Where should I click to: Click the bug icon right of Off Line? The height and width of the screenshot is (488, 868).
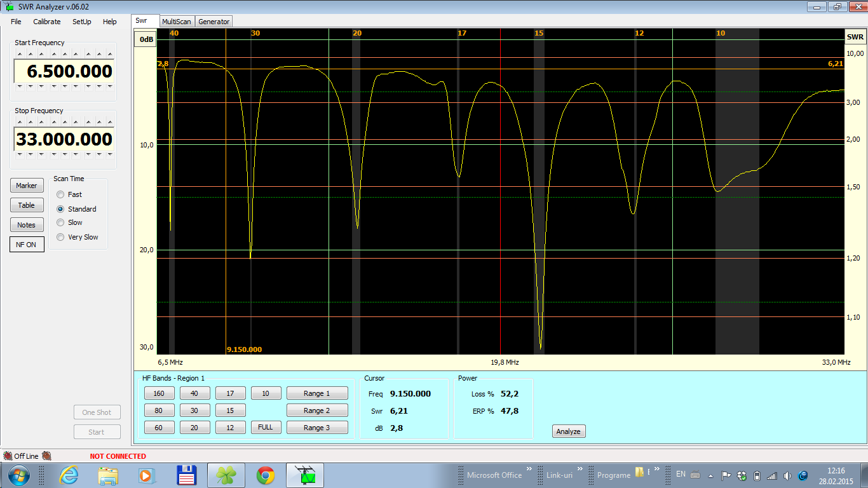coord(46,456)
